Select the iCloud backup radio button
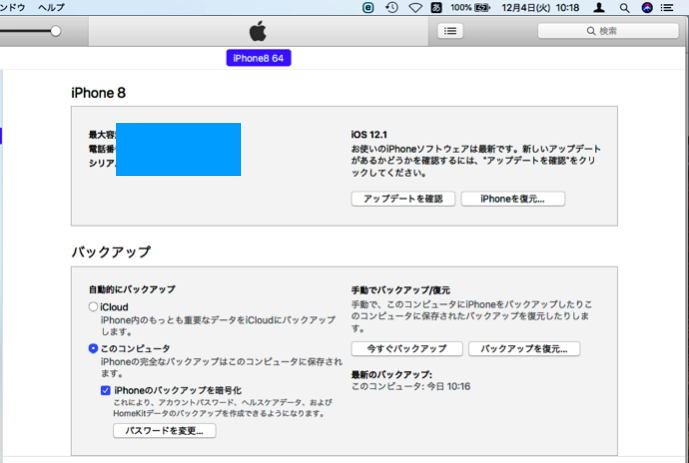This screenshot has height=463, width=689. coord(93,307)
